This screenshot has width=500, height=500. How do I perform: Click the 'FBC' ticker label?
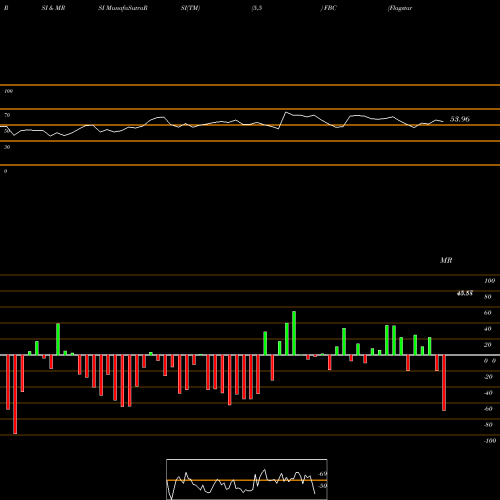330,8
